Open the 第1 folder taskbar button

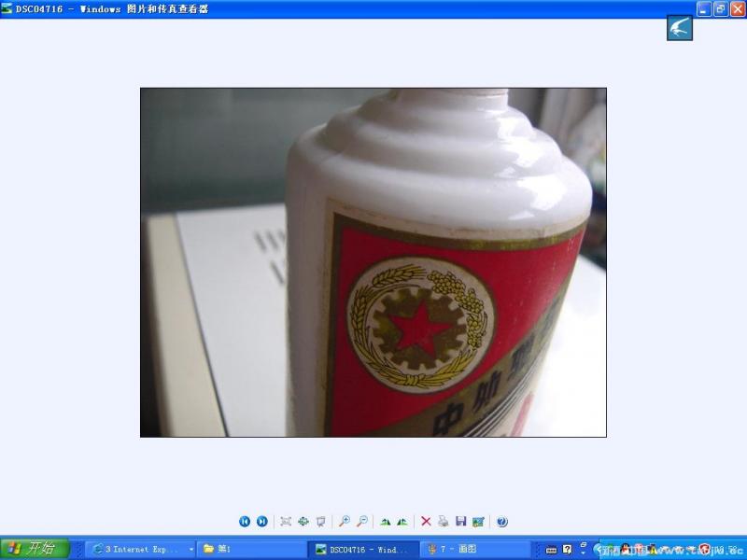251,549
